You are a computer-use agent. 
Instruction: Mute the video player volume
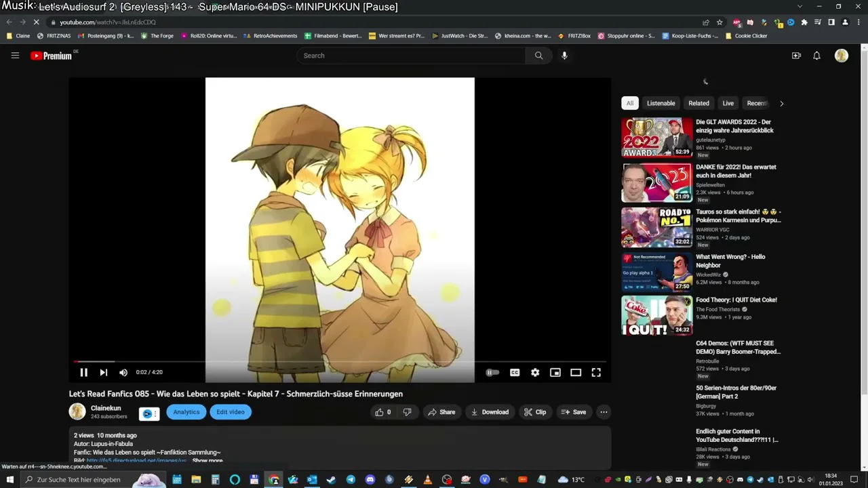click(123, 372)
